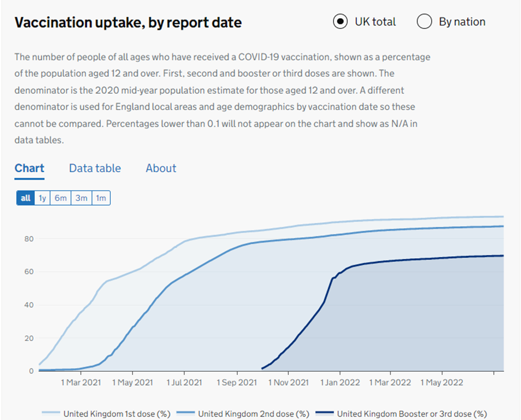
Task: Click the Vaccination uptake, by report date heading
Action: (128, 23)
